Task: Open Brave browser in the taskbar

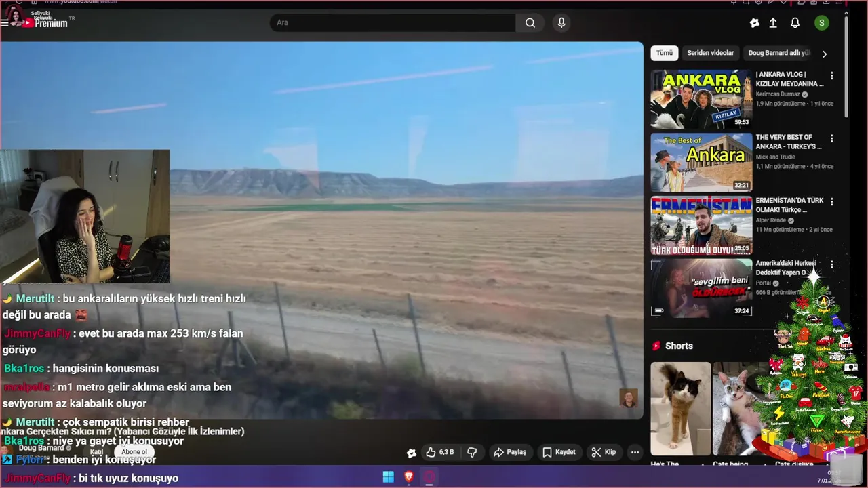Action: tap(409, 476)
